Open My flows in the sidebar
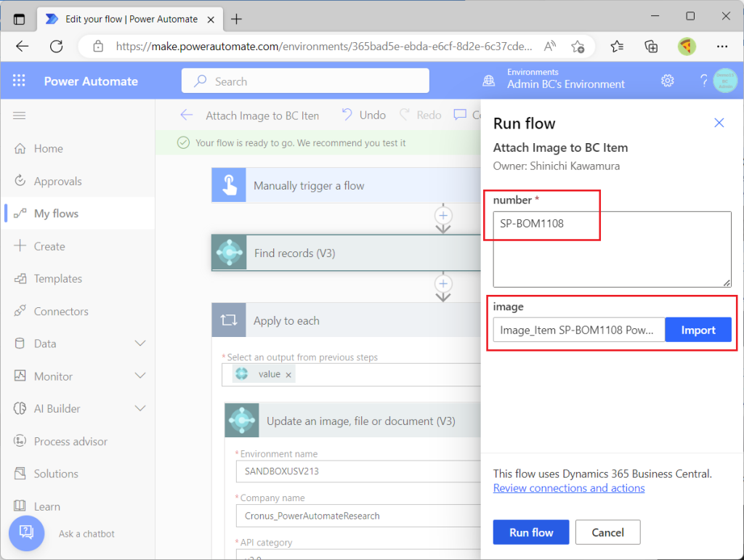This screenshot has height=560, width=744. click(x=78, y=214)
